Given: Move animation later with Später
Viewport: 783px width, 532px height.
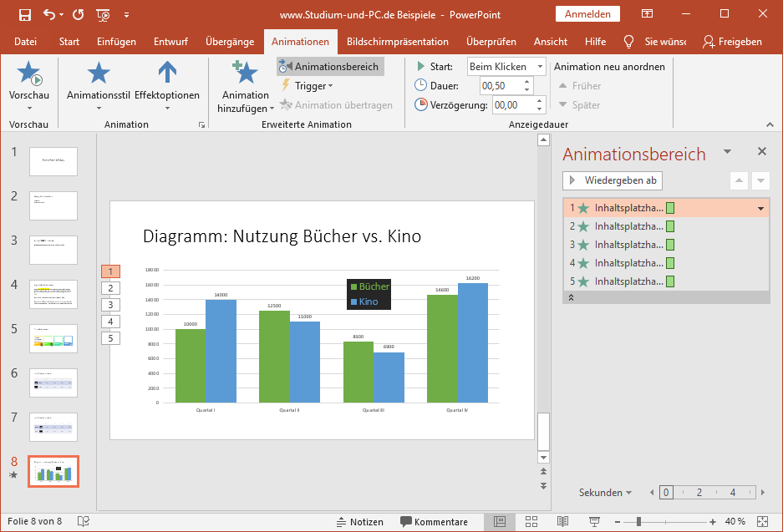Looking at the screenshot, I should (x=579, y=104).
